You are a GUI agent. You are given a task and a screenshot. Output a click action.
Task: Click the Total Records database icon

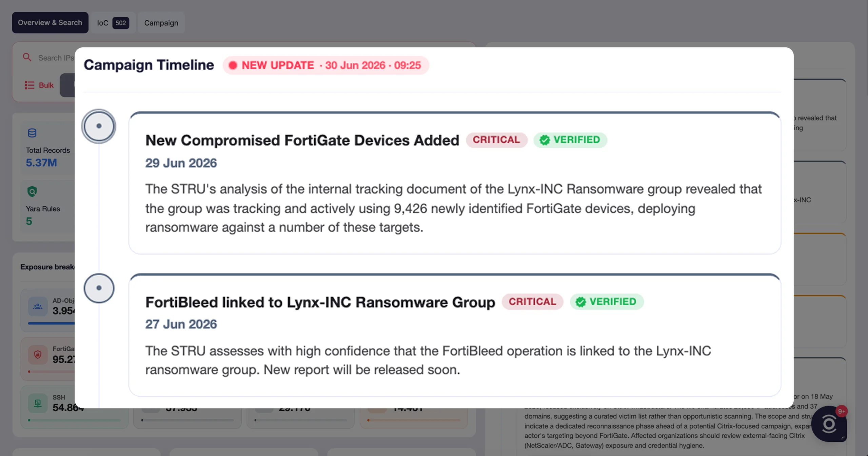click(32, 133)
